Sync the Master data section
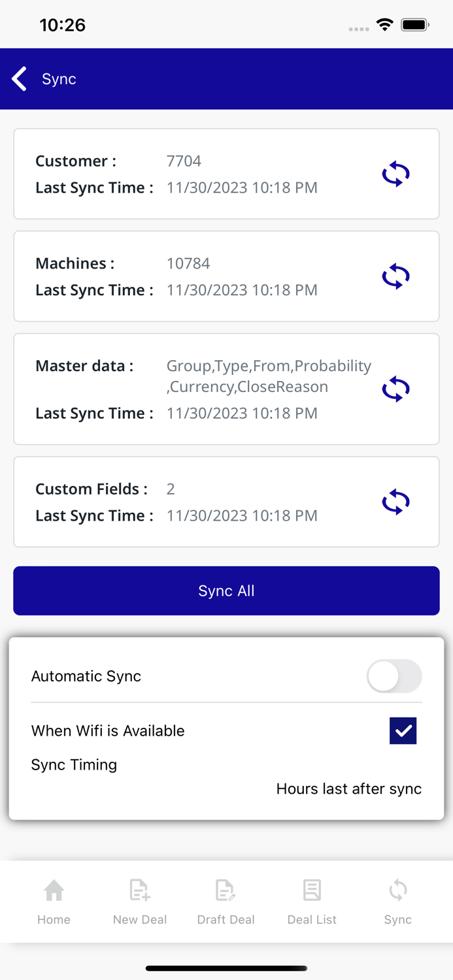The width and height of the screenshot is (453, 980). pyautogui.click(x=395, y=389)
